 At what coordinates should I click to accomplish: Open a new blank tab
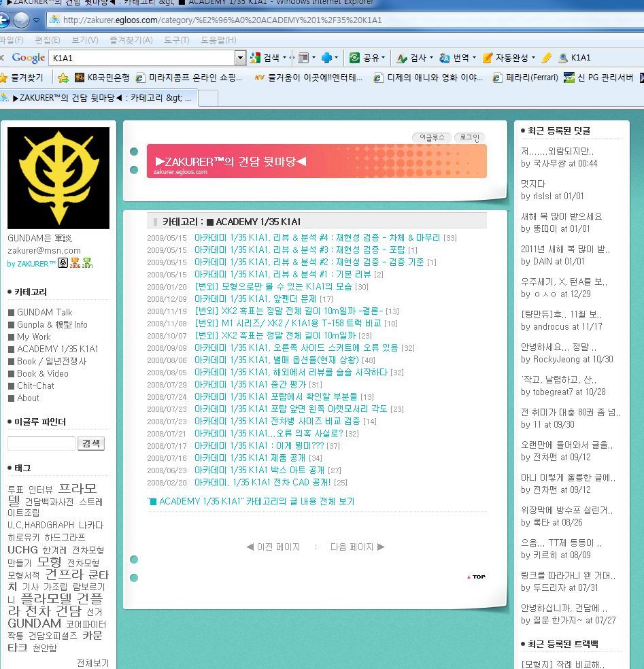point(208,98)
